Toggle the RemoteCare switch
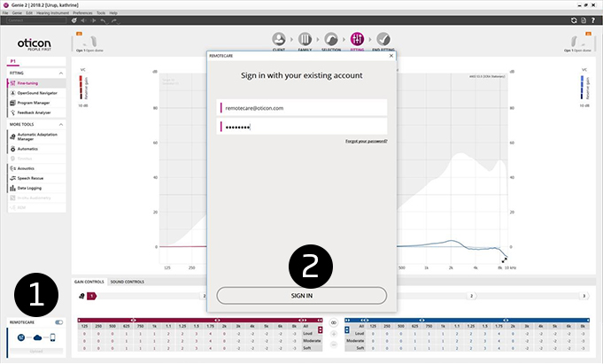Image resolution: width=603 pixels, height=364 pixels. pyautogui.click(x=58, y=322)
